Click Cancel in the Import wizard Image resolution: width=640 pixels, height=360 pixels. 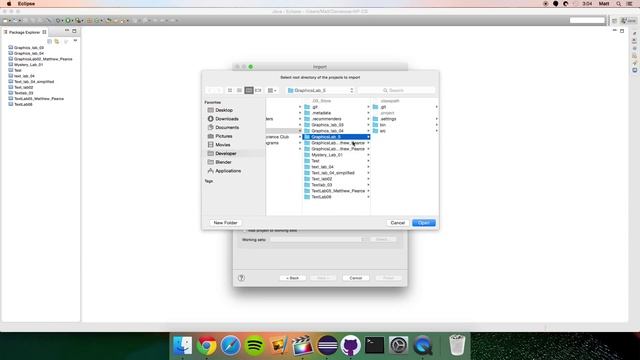click(356, 278)
